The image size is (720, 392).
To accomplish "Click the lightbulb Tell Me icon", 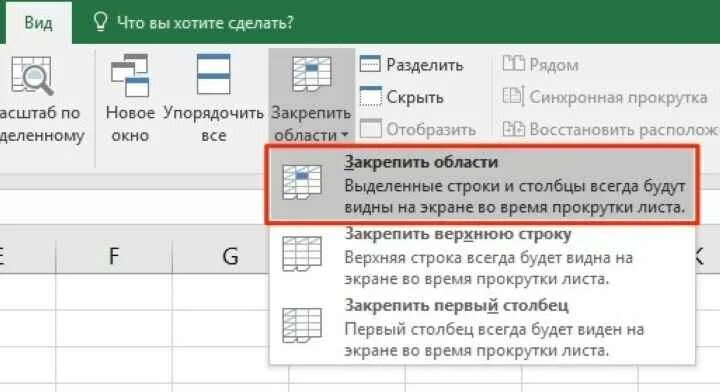I will coord(100,22).
